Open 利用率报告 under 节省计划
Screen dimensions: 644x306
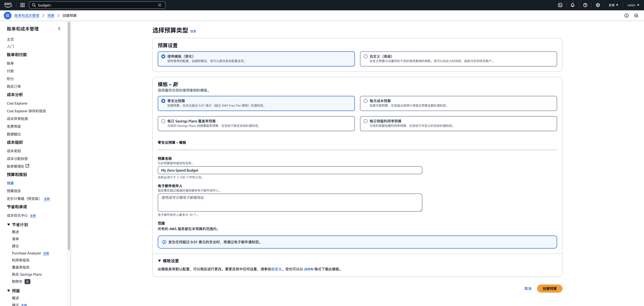point(21,260)
